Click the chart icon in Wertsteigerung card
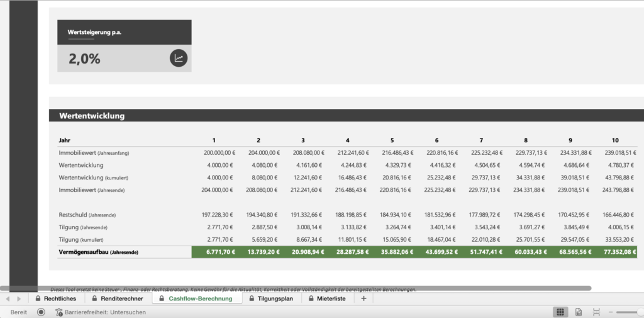The width and height of the screenshot is (644, 318). 179,59
